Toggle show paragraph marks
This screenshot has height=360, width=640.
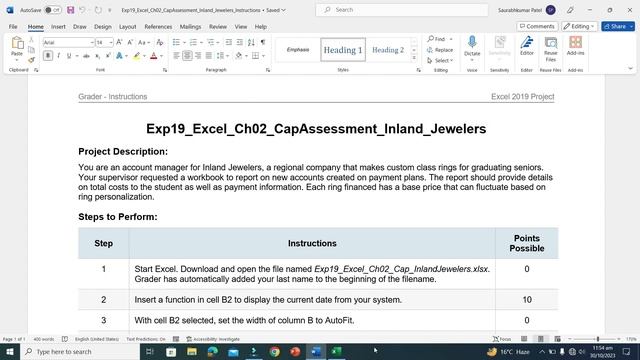[x=263, y=42]
